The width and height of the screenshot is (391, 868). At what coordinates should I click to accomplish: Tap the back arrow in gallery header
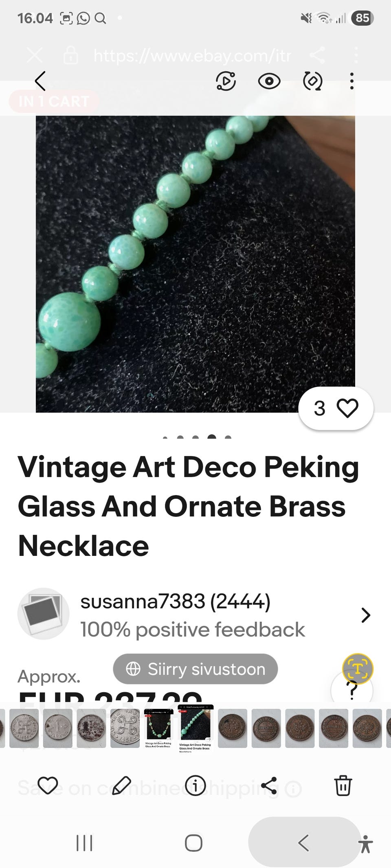tap(40, 81)
